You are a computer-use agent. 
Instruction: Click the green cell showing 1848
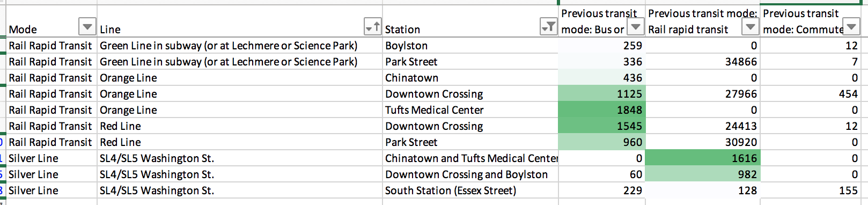point(601,110)
